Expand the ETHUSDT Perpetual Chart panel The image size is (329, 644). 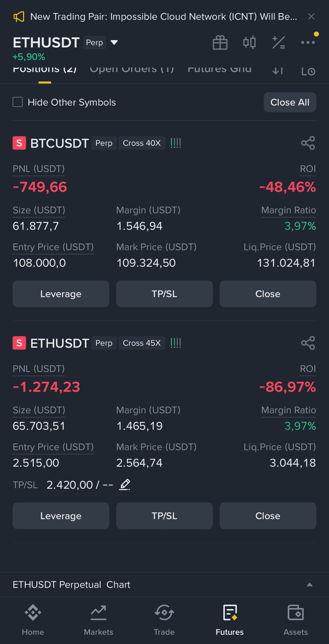point(310,585)
